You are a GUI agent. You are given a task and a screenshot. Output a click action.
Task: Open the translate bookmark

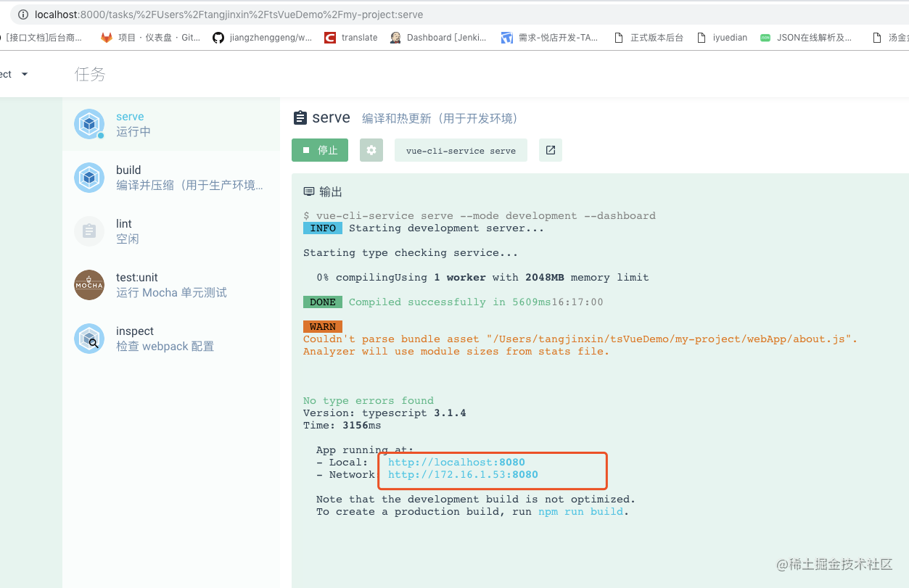point(352,38)
